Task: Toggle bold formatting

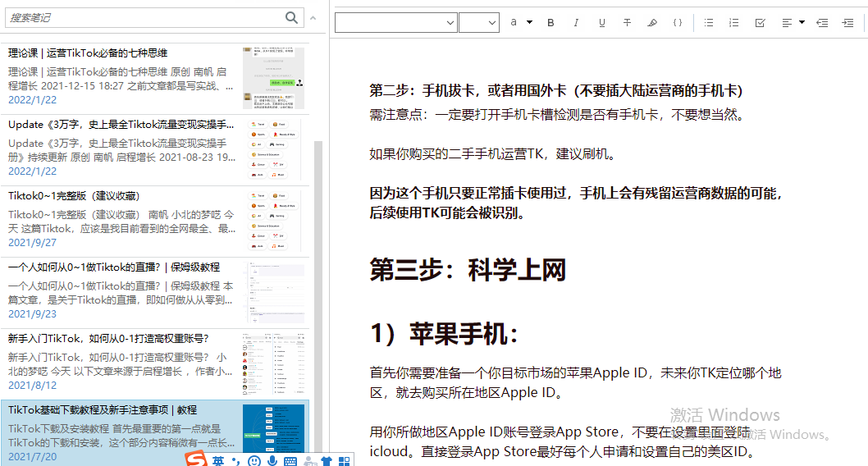Action: coord(550,23)
